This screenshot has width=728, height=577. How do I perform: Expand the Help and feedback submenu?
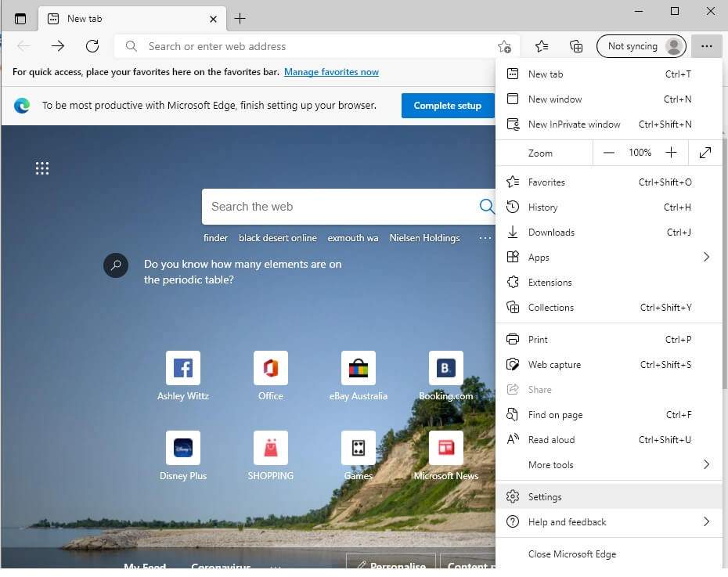(x=705, y=521)
